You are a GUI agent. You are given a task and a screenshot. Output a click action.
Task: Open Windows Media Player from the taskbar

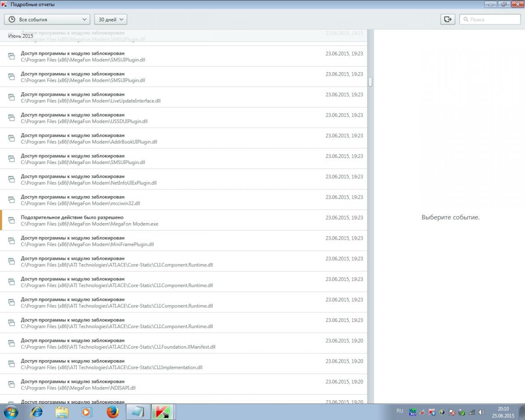tap(87, 412)
